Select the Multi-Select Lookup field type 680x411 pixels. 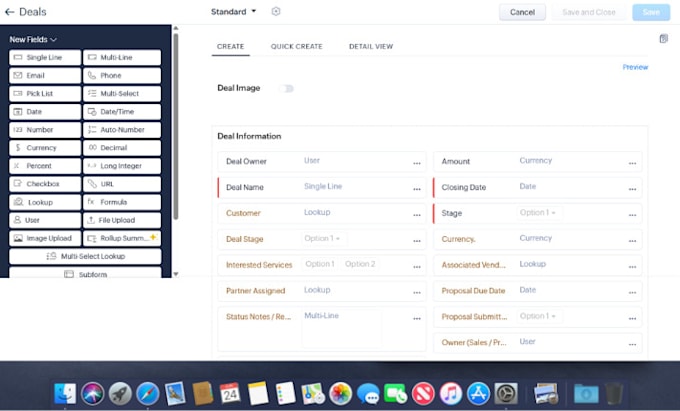(85, 256)
